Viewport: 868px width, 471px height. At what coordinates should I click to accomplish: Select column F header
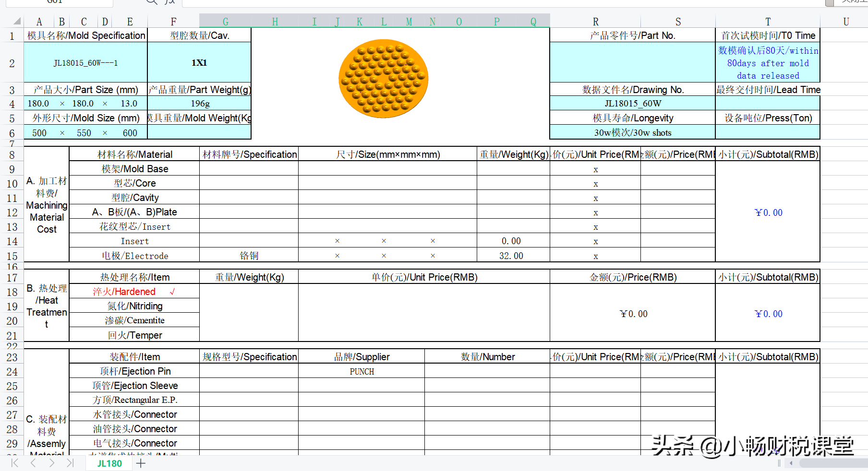pos(173,22)
